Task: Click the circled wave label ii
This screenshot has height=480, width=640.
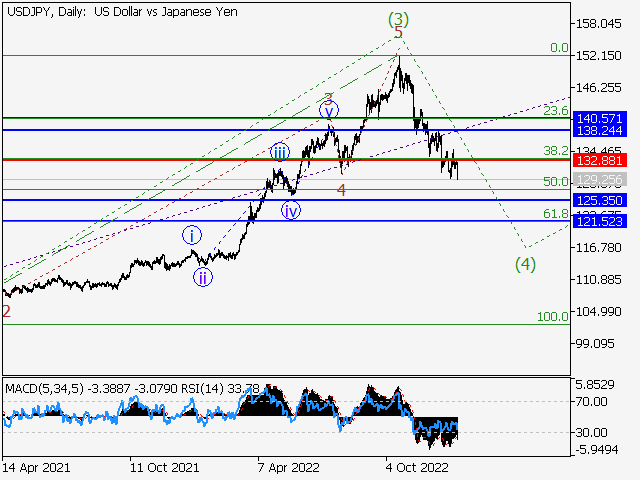Action: coord(203,278)
